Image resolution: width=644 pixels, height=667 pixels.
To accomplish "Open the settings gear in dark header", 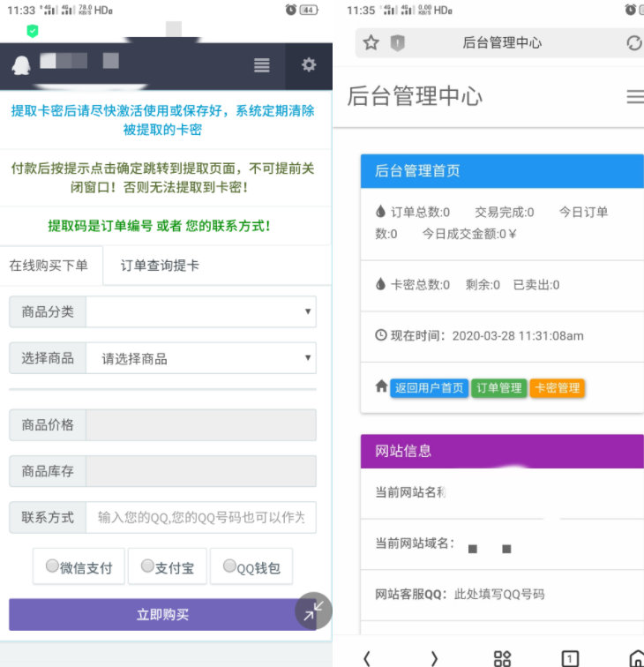I will click(x=309, y=64).
